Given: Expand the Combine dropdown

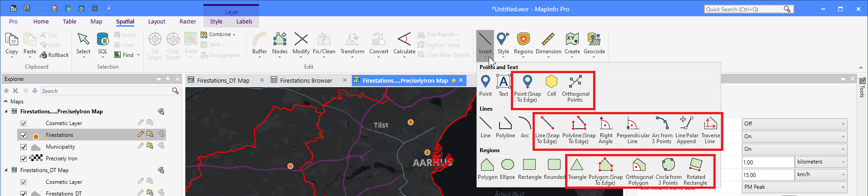Looking at the screenshot, I should 234,35.
